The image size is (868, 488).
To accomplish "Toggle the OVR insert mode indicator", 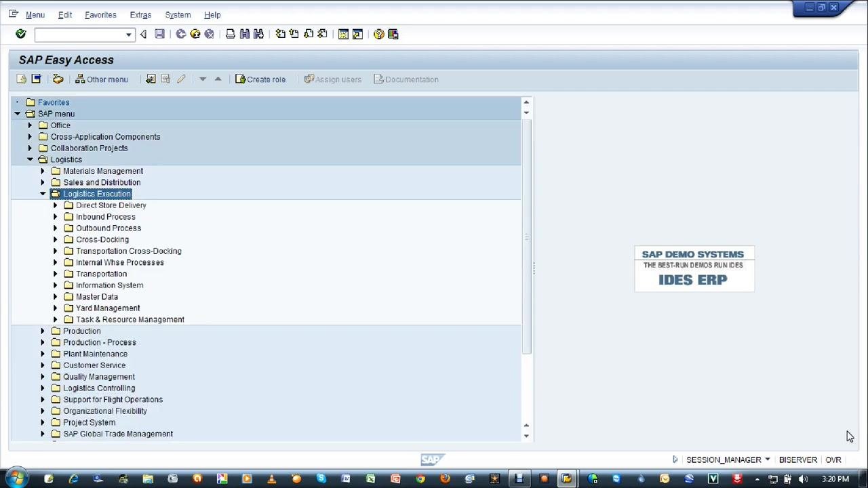I will [833, 460].
